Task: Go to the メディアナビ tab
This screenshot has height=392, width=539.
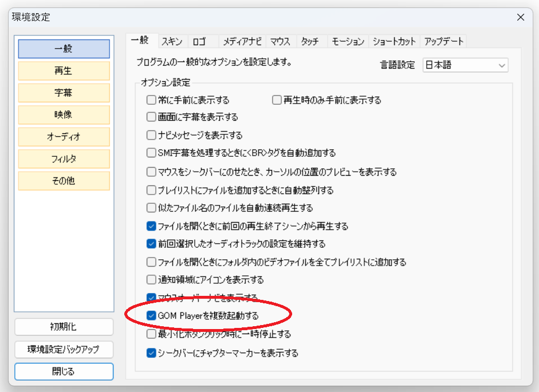Action: click(x=242, y=41)
